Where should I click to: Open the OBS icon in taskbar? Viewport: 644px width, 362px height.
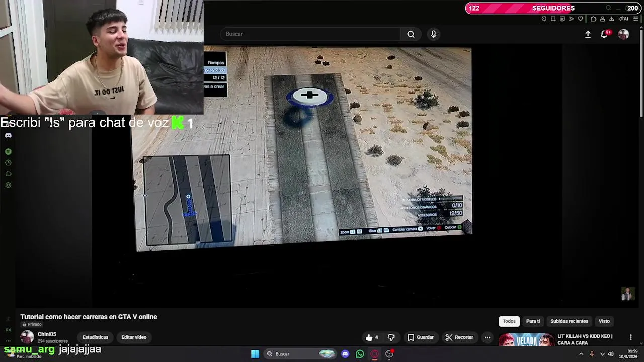[389, 354]
